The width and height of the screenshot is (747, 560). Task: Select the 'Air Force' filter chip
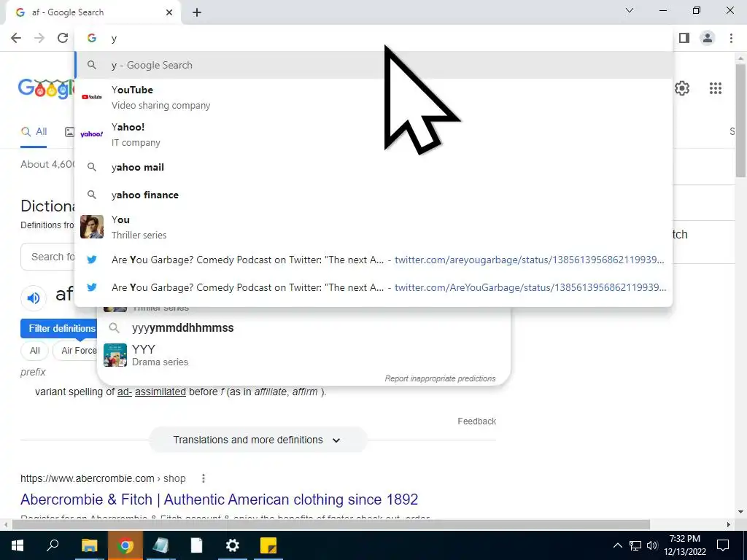pyautogui.click(x=75, y=351)
